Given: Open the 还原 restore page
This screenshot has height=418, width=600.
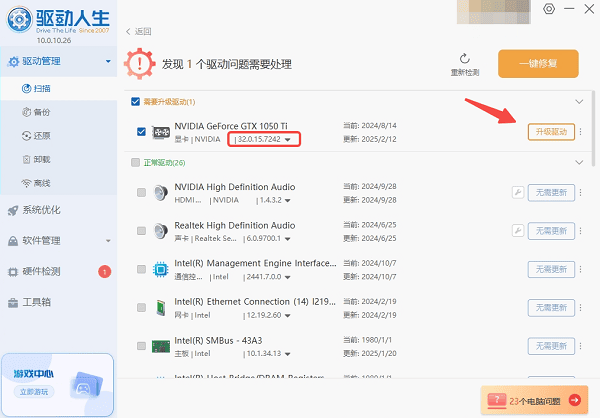Looking at the screenshot, I should (59, 136).
